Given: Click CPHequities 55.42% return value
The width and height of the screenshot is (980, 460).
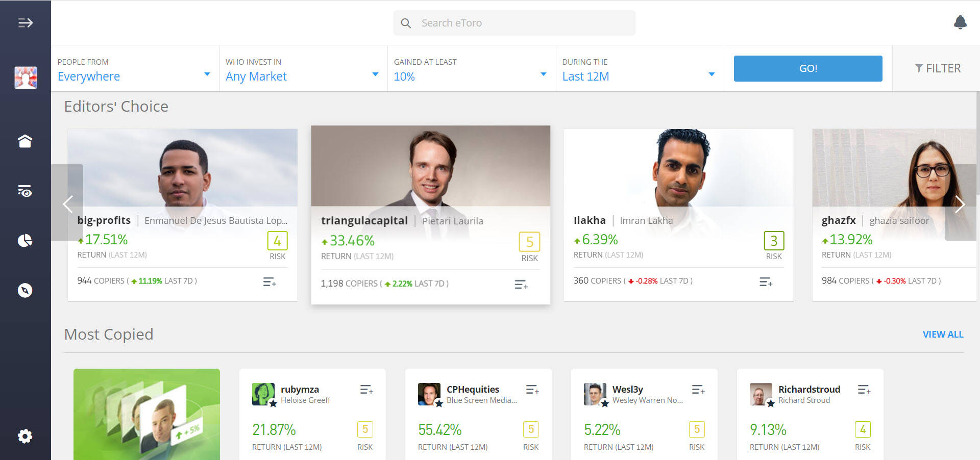Looking at the screenshot, I should (x=440, y=430).
